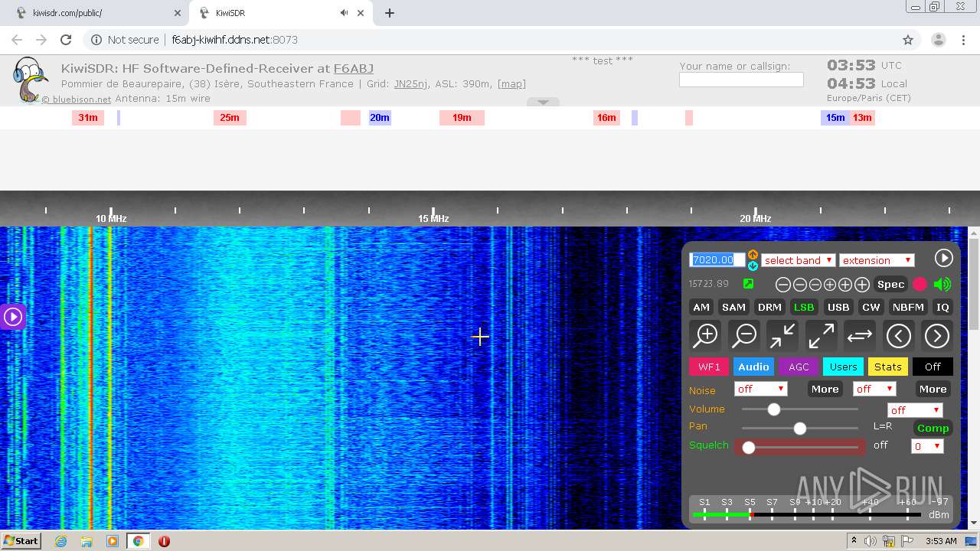Toggle the Comp compression button
The image size is (980, 551).
[933, 428]
